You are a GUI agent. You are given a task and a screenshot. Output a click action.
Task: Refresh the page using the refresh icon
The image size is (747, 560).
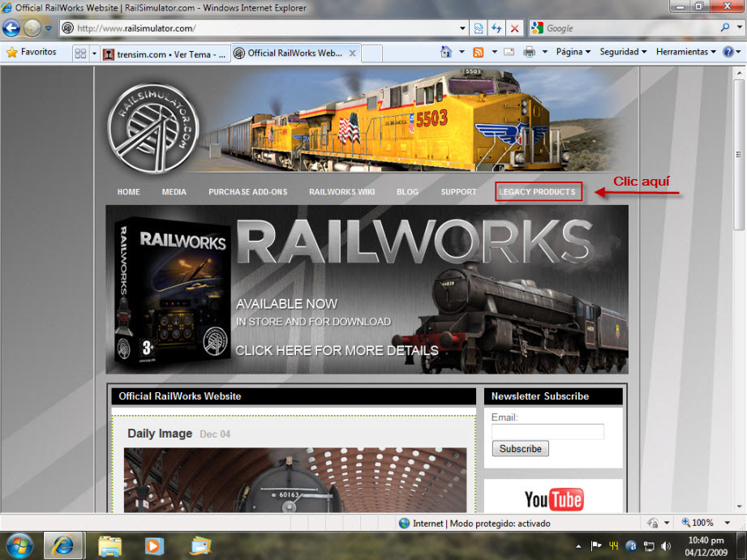(496, 28)
